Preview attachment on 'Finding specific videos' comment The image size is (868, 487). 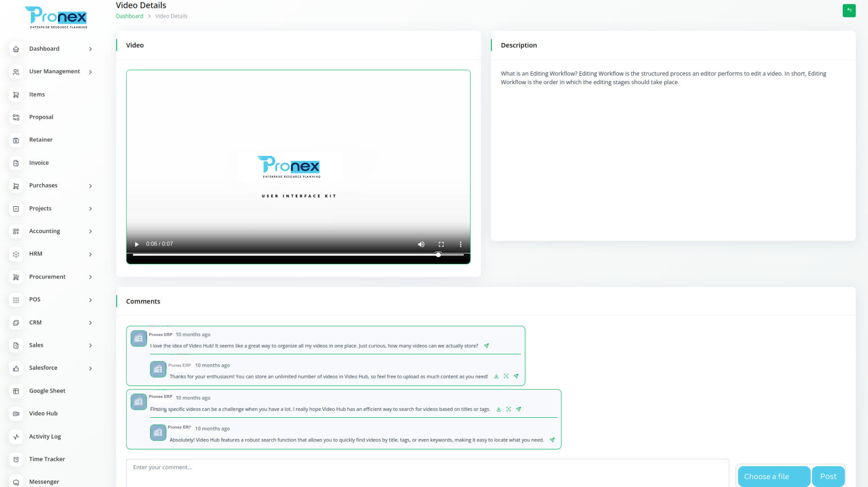click(x=509, y=409)
